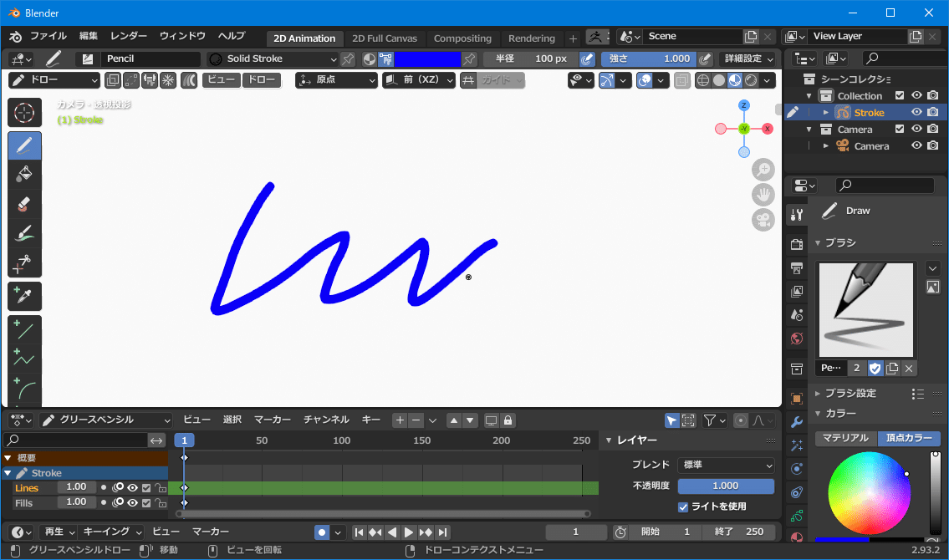Image resolution: width=949 pixels, height=560 pixels.
Task: Click the 終了 250 end frame field
Action: coord(739,532)
